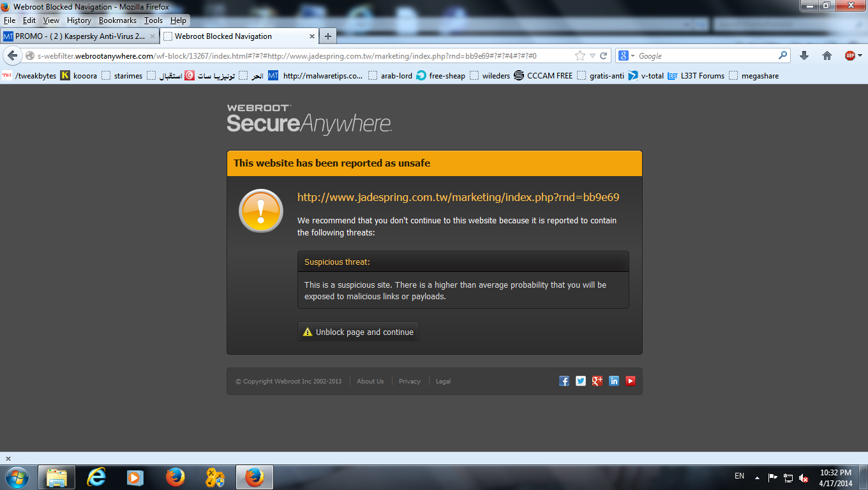This screenshot has height=490, width=868.
Task: Close the PROMO Kaspersky Anti-Virus tab
Action: pyautogui.click(x=153, y=36)
